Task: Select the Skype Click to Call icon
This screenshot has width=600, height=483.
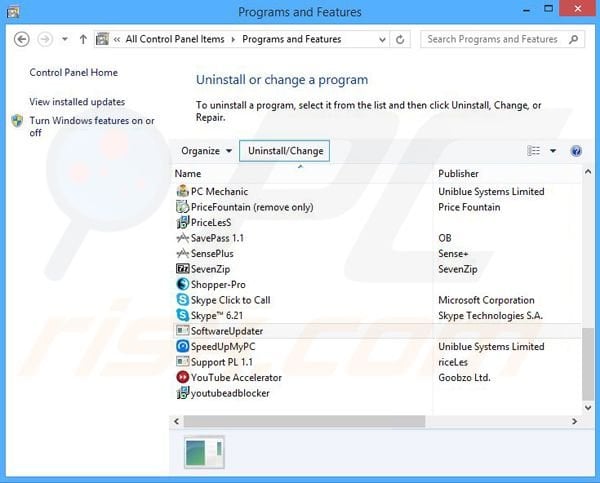Action: click(183, 300)
